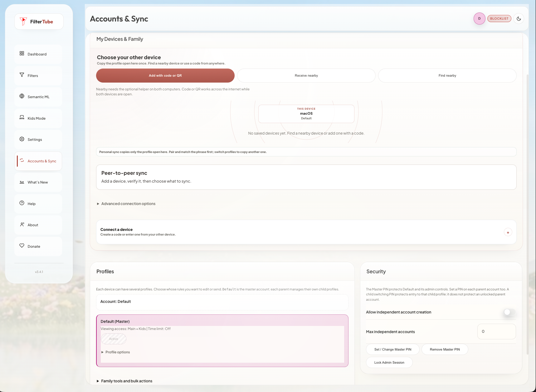Image resolution: width=536 pixels, height=392 pixels.
Task: Toggle dark mode with the moon icon
Action: (519, 19)
